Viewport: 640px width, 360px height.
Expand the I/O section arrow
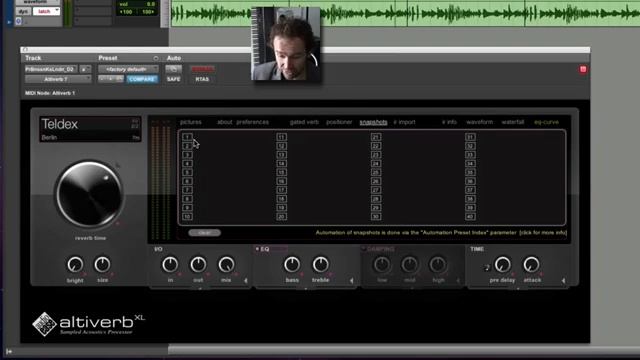coord(246,280)
